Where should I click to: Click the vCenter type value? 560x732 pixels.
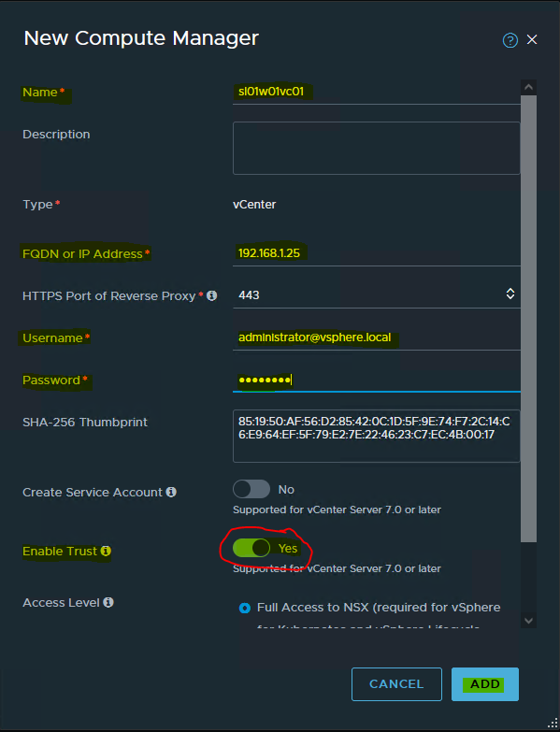pyautogui.click(x=254, y=205)
